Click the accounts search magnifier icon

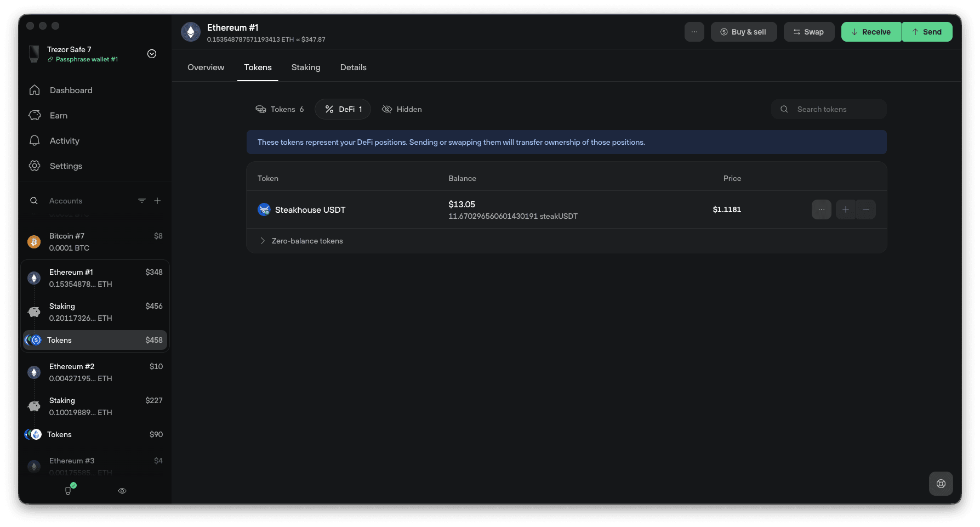point(34,201)
